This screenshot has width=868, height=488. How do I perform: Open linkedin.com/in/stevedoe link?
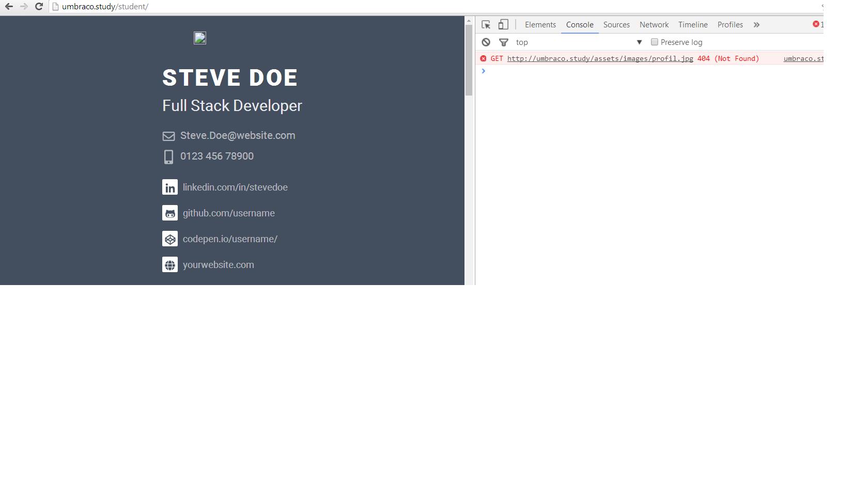[235, 187]
